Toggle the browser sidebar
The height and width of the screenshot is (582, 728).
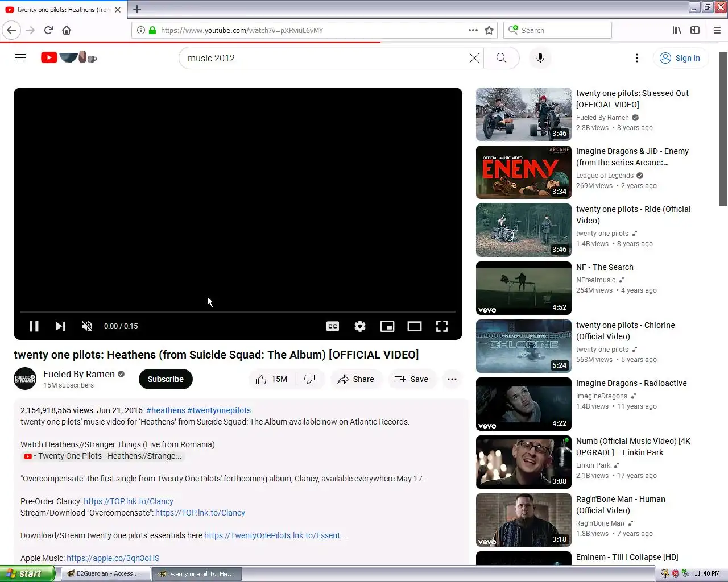pos(695,30)
